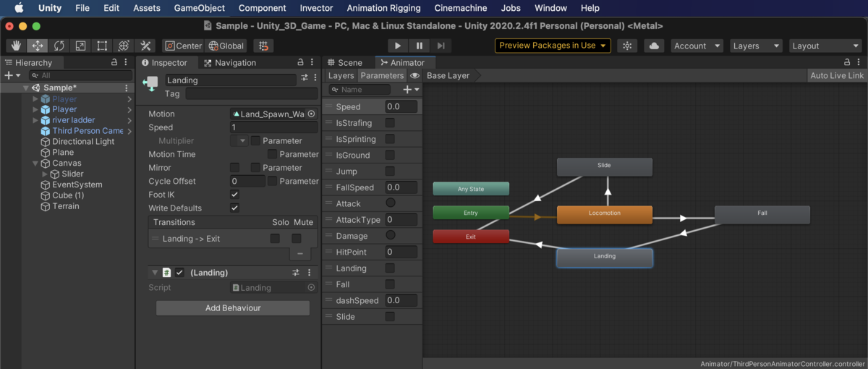Collapse the Landing behaviour foldout
The width and height of the screenshot is (868, 369).
[154, 273]
